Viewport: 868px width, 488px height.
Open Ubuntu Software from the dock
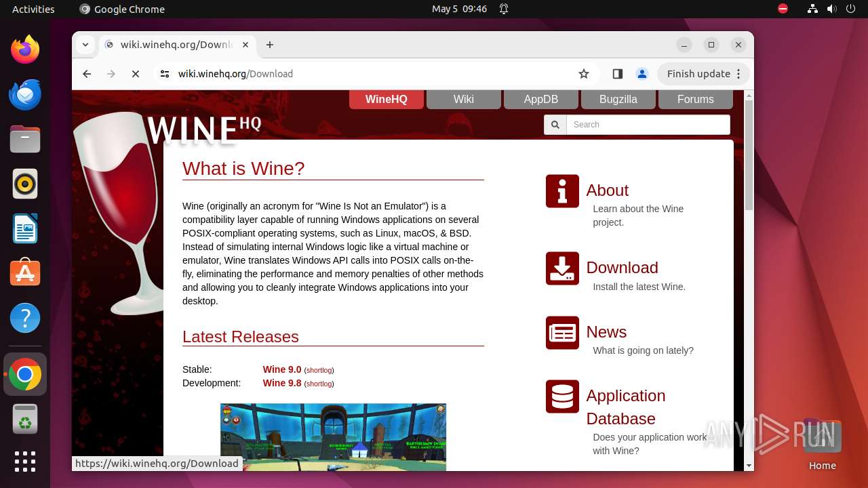[x=25, y=273]
